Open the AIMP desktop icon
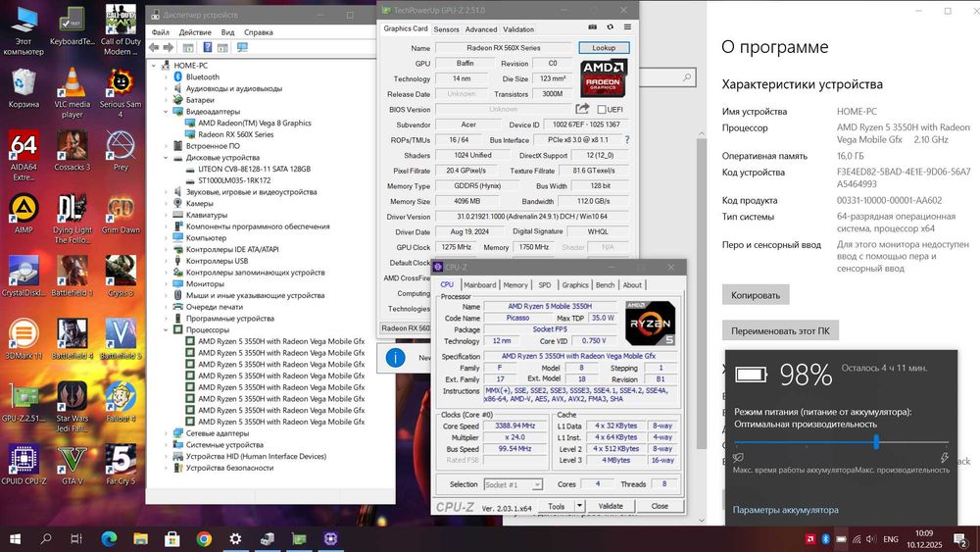Image resolution: width=980 pixels, height=552 pixels. pyautogui.click(x=24, y=214)
